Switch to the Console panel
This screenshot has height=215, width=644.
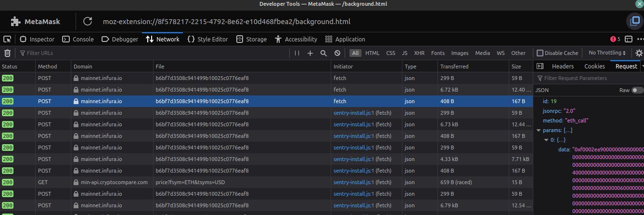pyautogui.click(x=78, y=39)
